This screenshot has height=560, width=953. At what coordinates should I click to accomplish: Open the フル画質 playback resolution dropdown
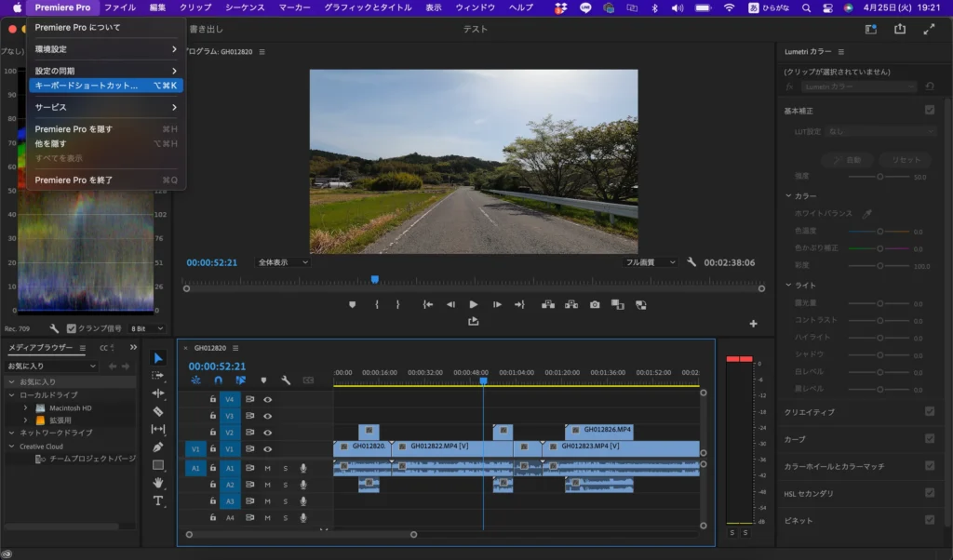pos(651,262)
